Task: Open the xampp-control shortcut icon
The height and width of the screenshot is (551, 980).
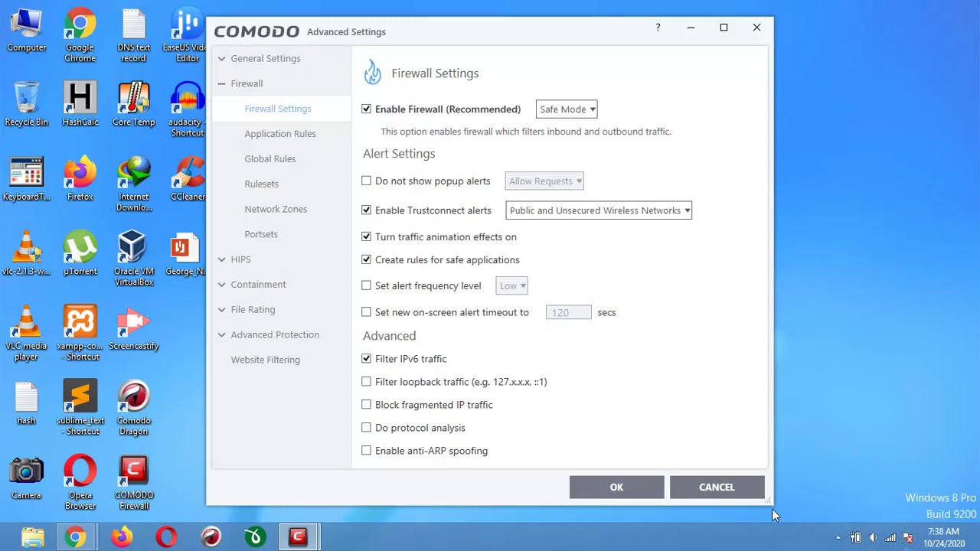Action: click(80, 334)
